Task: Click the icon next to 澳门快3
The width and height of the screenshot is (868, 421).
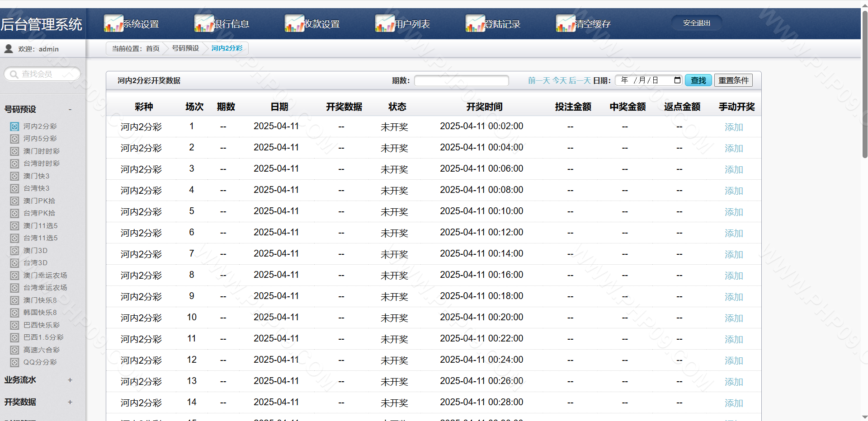Action: [15, 176]
